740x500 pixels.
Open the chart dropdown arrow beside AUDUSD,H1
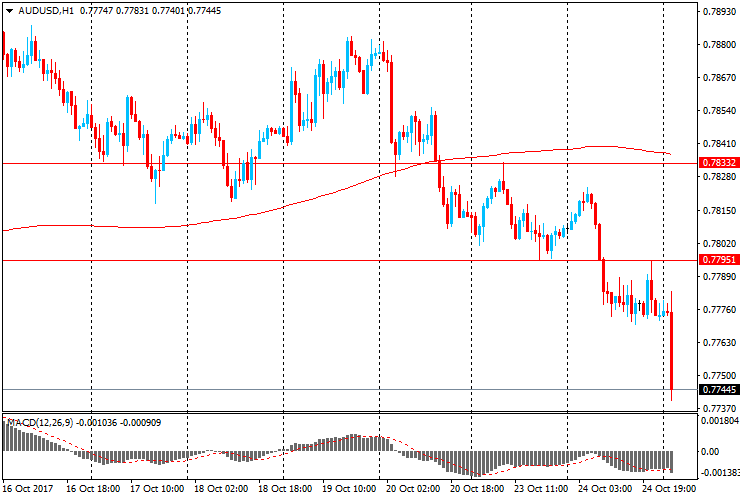point(9,11)
